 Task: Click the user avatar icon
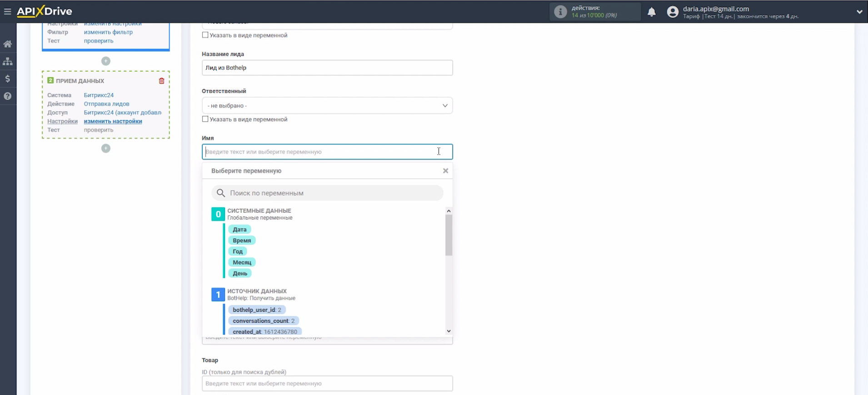click(x=673, y=12)
